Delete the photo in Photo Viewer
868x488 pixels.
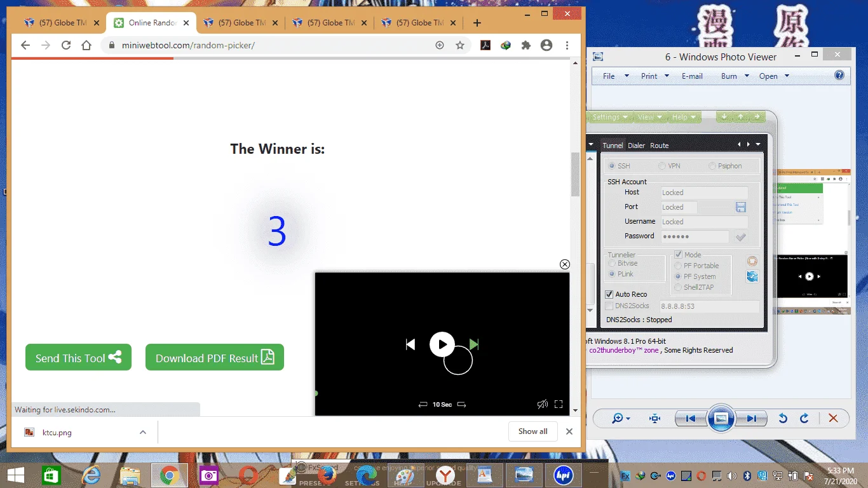click(833, 418)
